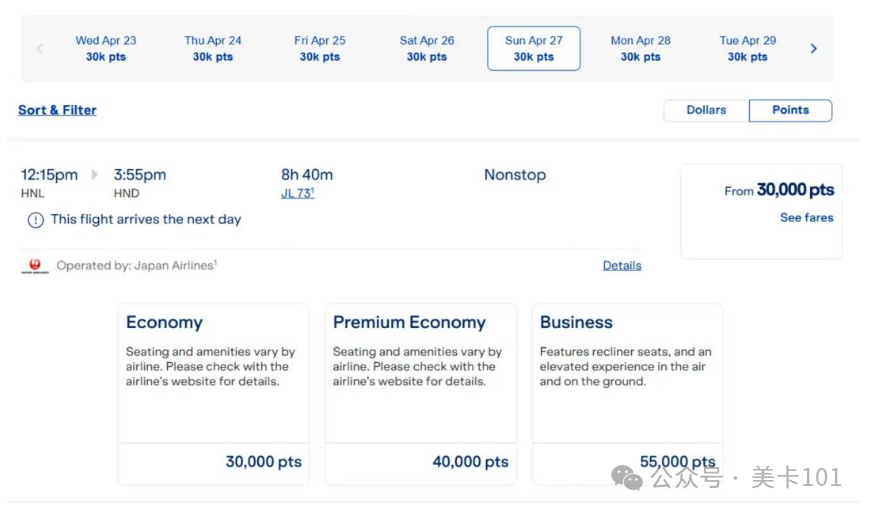Open flight number JL 73 link
The height and width of the screenshot is (512, 869).
pos(298,193)
